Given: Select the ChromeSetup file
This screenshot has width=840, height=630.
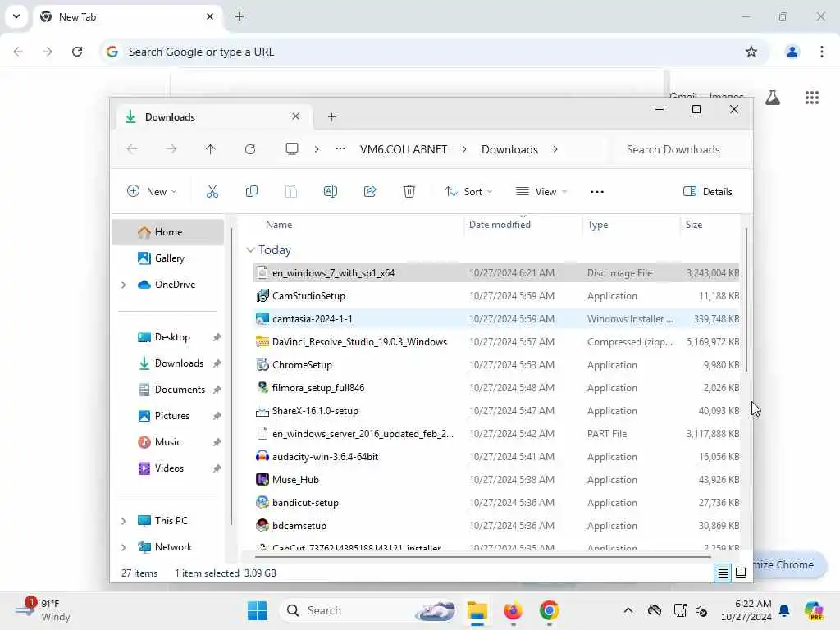Looking at the screenshot, I should (496, 365).
